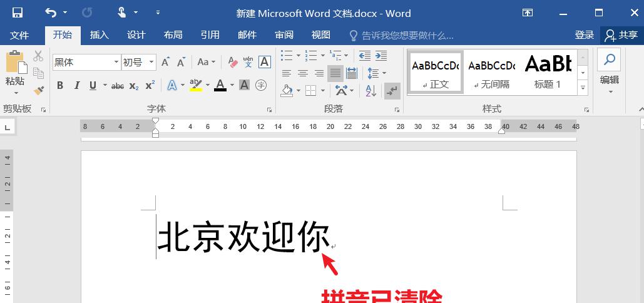This screenshot has width=644, height=303.
Task: Click the 共享 share button
Action: coord(622,35)
